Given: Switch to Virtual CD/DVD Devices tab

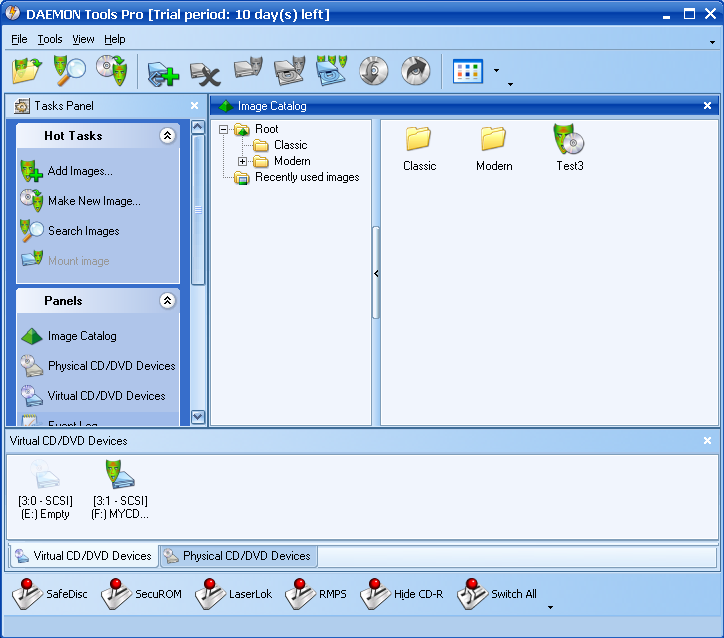Looking at the screenshot, I should pos(83,556).
